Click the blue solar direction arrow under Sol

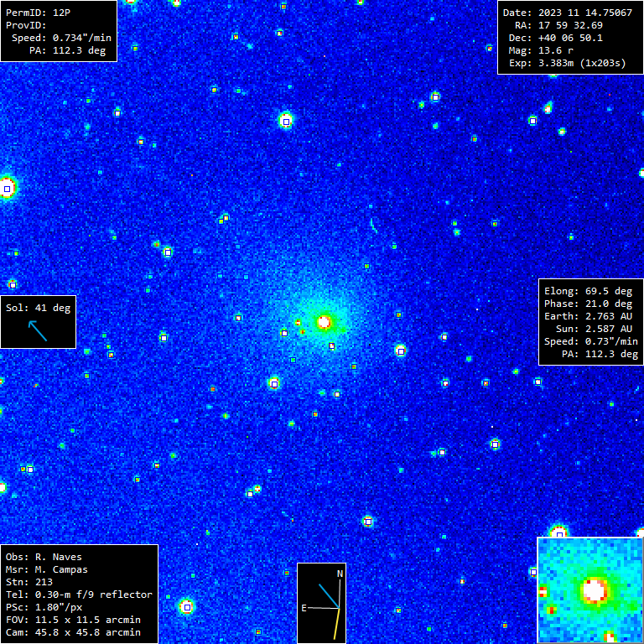[x=38, y=331]
